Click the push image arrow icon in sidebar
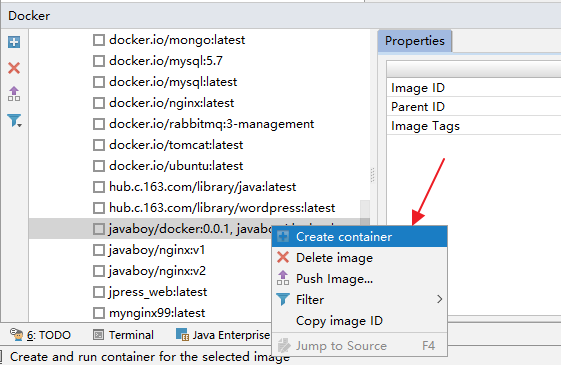This screenshot has height=365, width=561. tap(14, 94)
